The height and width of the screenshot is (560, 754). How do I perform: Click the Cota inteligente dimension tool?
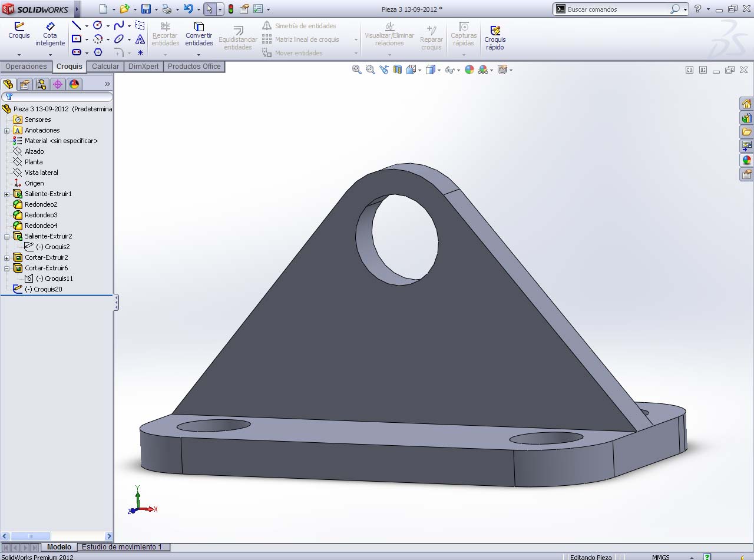[x=50, y=35]
